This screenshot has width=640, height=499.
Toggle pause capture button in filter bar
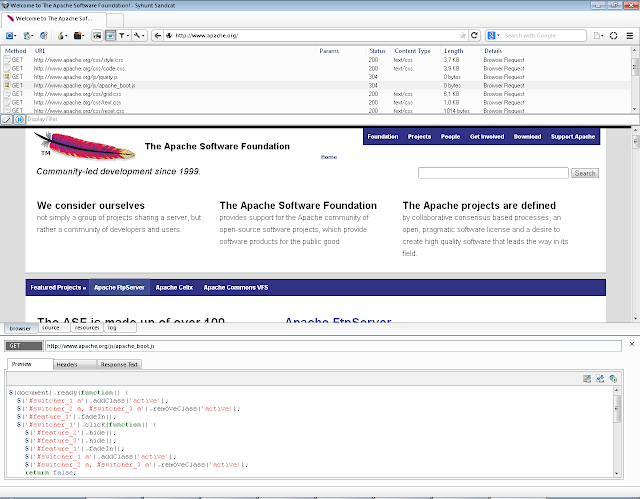[x=19, y=120]
